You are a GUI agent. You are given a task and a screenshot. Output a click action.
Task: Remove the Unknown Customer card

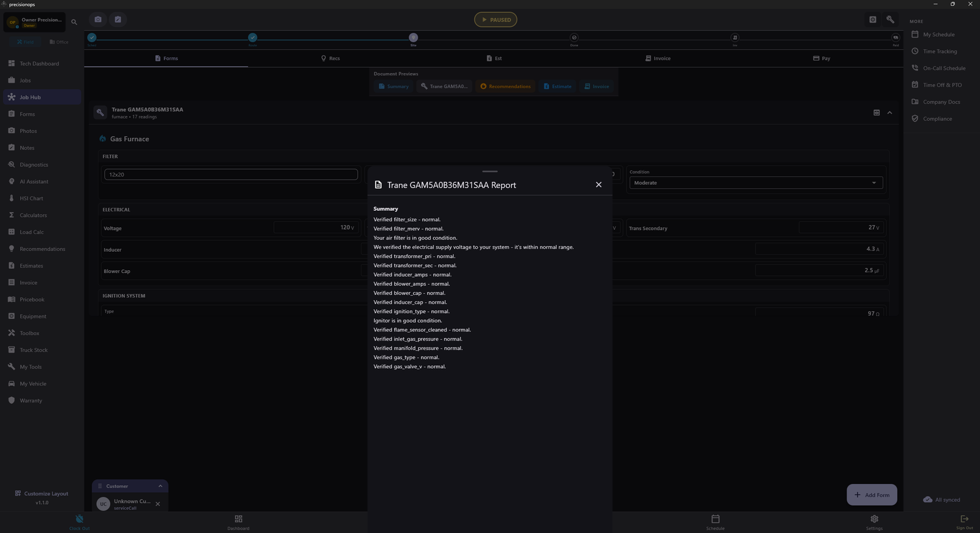(x=157, y=504)
